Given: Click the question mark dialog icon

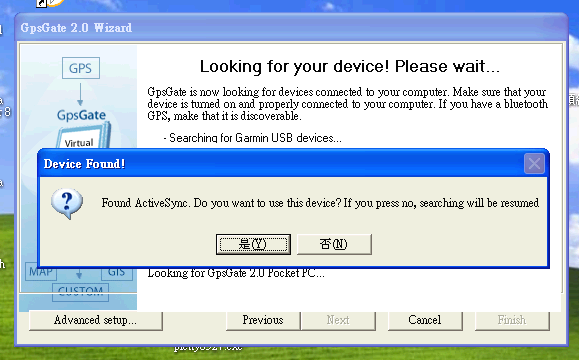Looking at the screenshot, I should (67, 203).
